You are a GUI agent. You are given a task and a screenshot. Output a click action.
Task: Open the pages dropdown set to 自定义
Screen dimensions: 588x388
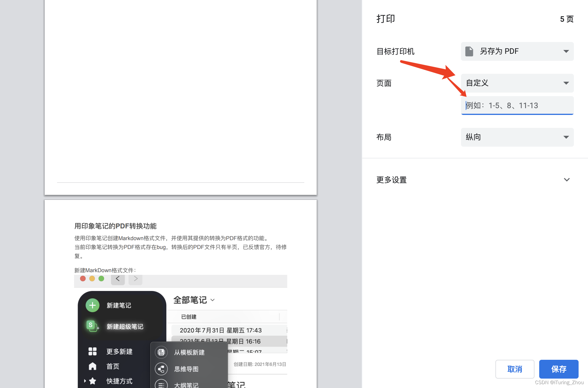coord(517,83)
